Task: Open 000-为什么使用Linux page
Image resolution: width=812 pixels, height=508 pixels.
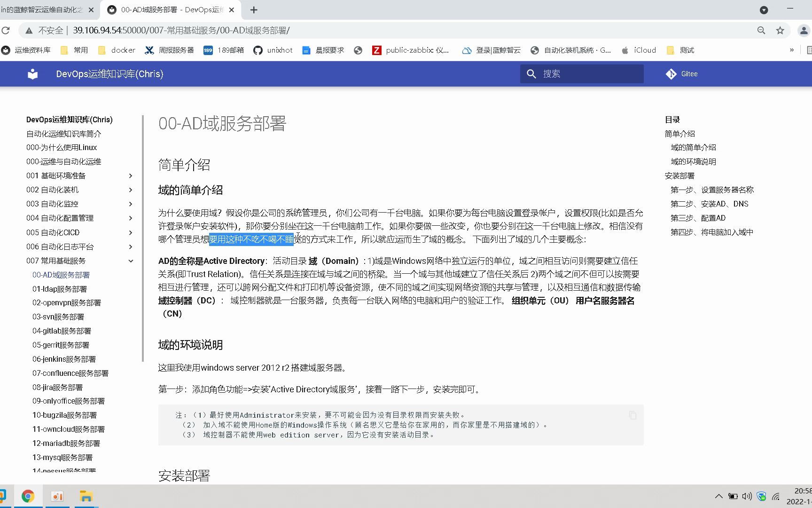Action: pyautogui.click(x=62, y=148)
